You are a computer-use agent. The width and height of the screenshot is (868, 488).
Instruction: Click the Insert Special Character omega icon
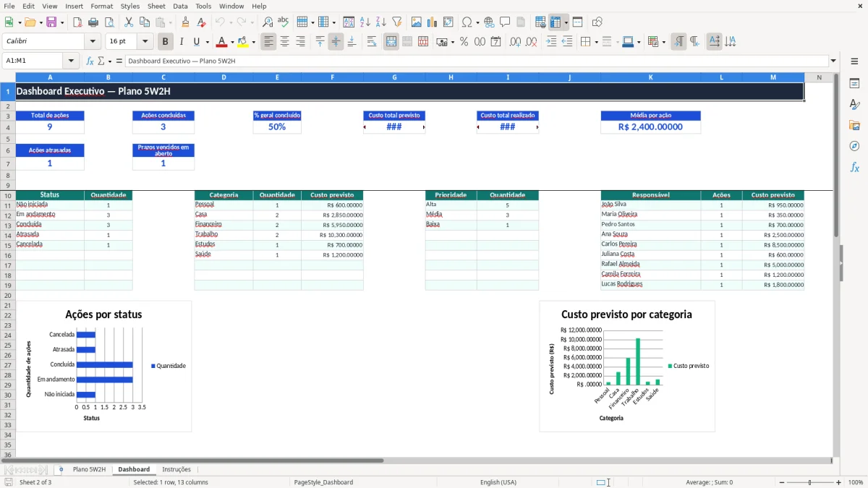click(x=467, y=22)
